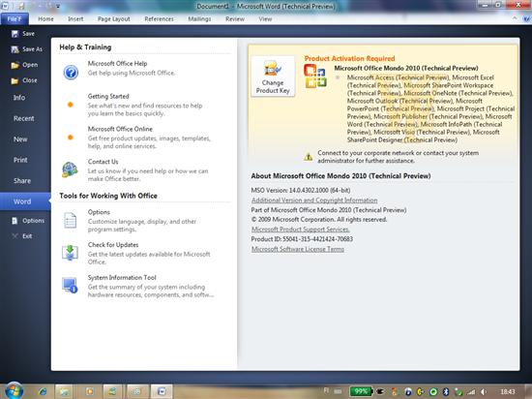The height and width of the screenshot is (399, 532).
Task: Open the References tab
Action: coord(159,19)
